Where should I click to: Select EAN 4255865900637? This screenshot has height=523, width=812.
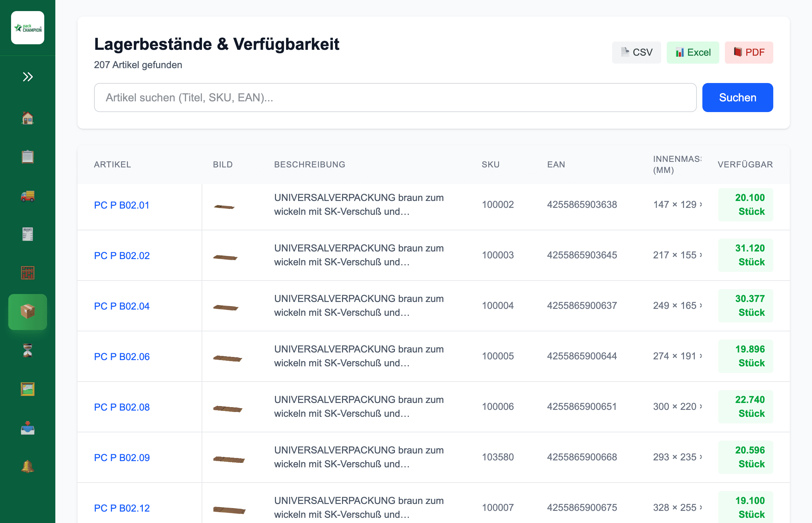point(582,305)
